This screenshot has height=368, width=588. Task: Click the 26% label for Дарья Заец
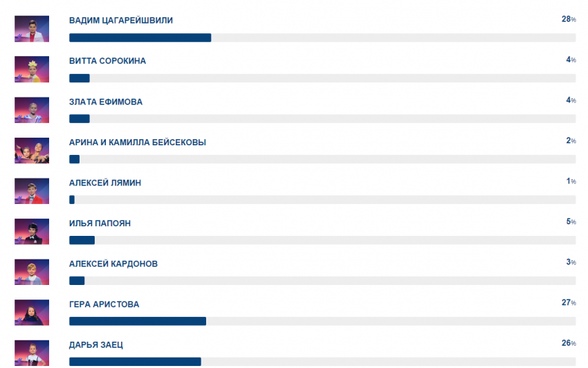569,344
